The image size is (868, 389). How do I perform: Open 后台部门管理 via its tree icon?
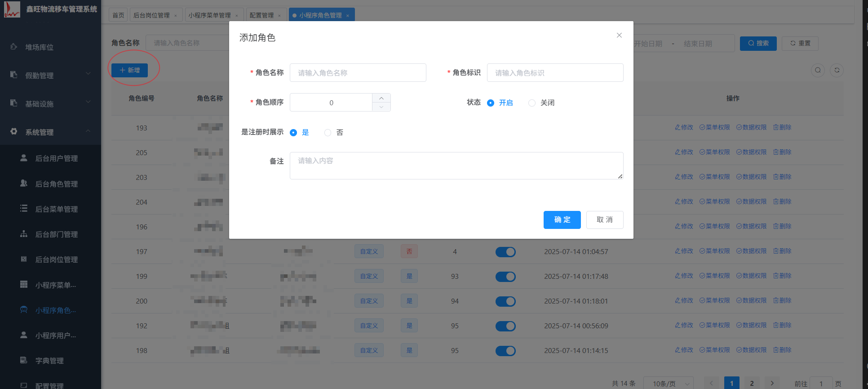[x=24, y=234]
